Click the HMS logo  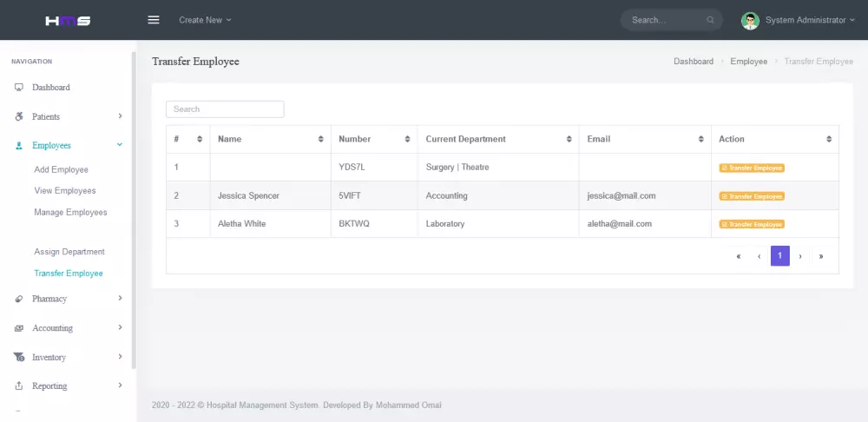coord(68,20)
